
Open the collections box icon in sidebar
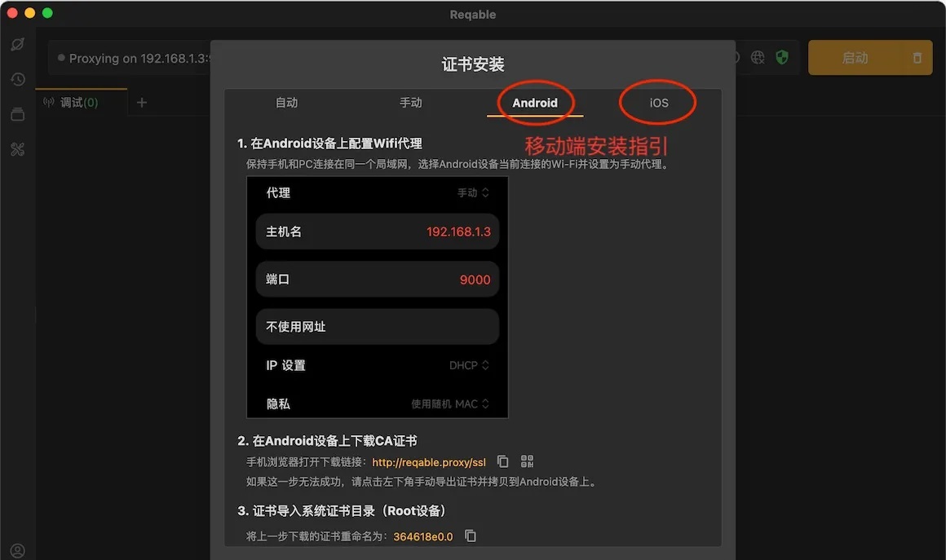[17, 114]
